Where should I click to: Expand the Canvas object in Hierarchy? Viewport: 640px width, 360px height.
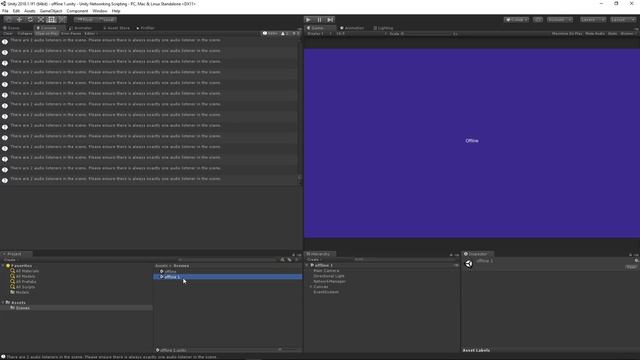(x=311, y=287)
